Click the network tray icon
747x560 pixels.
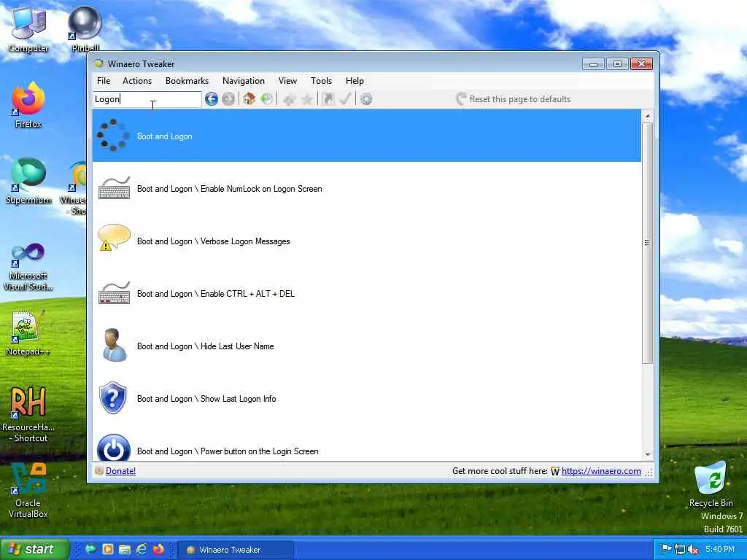pos(680,549)
